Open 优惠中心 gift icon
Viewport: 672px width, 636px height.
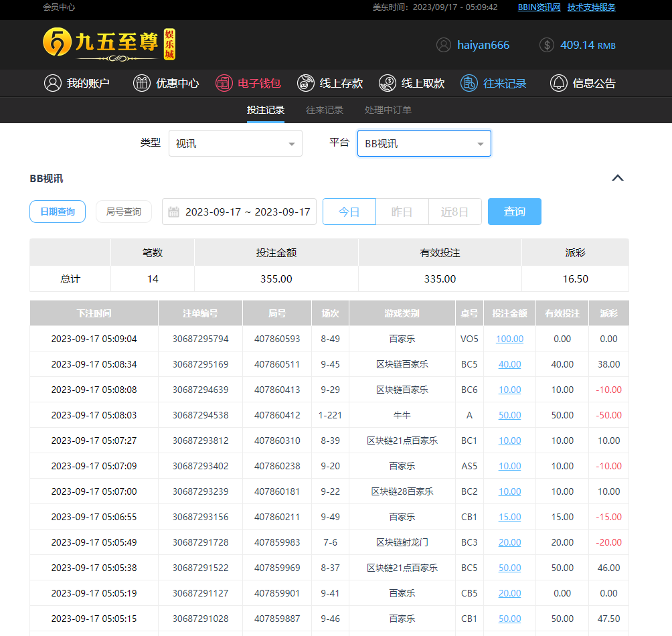(141, 83)
